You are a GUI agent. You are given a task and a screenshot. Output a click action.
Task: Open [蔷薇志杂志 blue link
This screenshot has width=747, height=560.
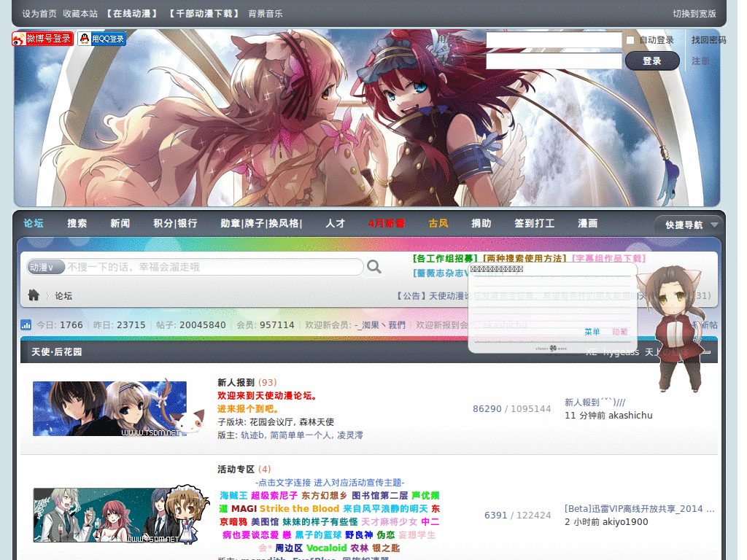click(441, 273)
